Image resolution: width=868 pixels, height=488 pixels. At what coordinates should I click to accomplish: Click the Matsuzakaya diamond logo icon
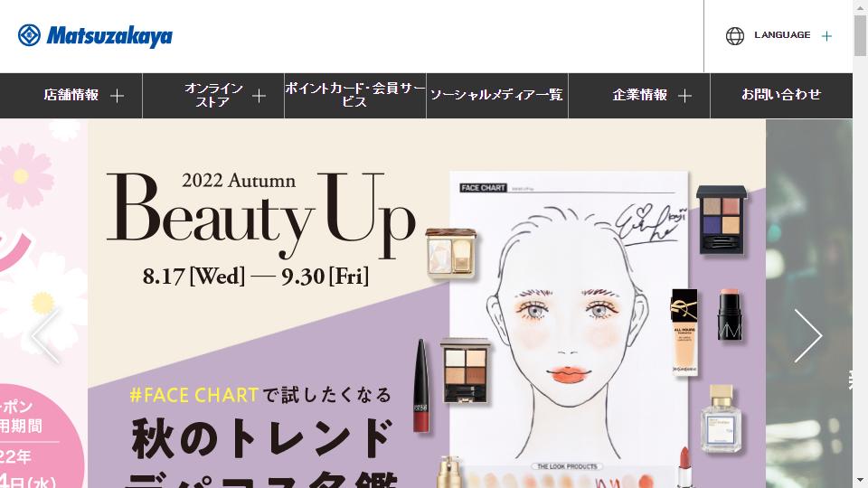tap(29, 35)
